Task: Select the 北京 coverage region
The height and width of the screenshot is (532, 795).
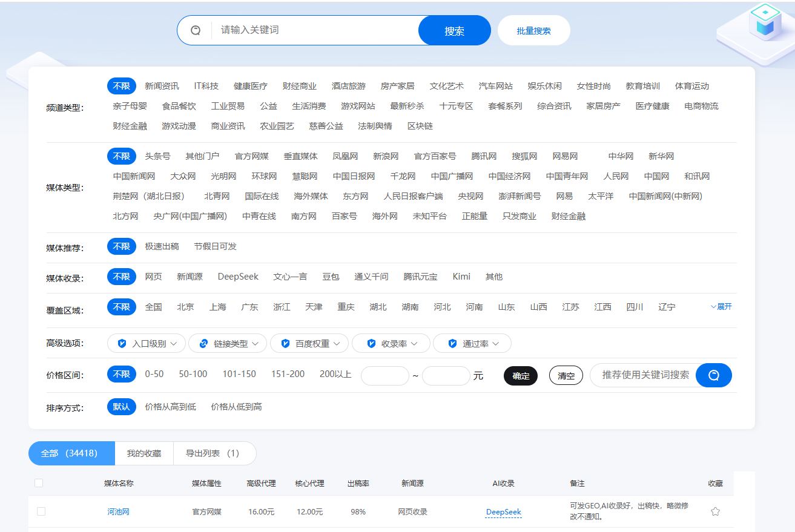Action: tap(185, 307)
